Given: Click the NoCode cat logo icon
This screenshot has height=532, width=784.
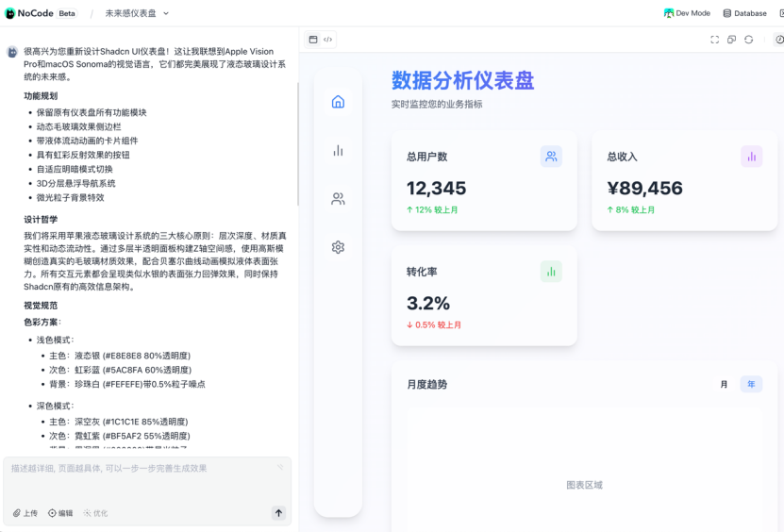Looking at the screenshot, I should point(9,13).
